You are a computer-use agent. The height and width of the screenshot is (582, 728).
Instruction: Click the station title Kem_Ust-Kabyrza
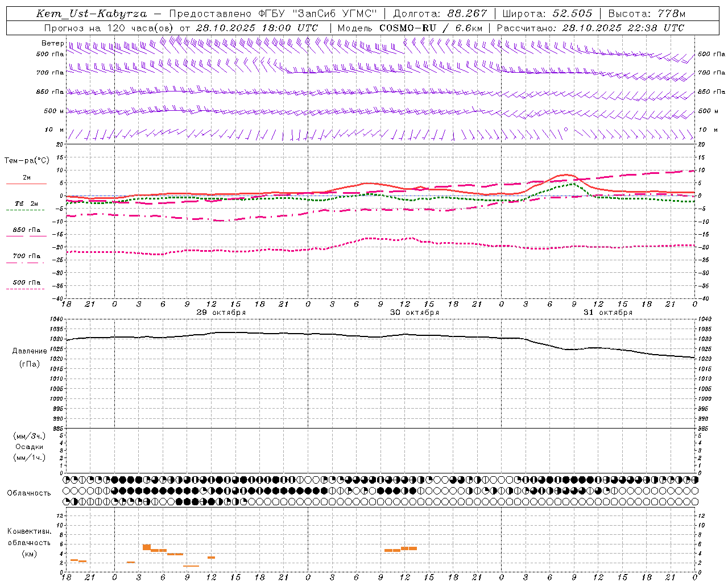coord(92,14)
